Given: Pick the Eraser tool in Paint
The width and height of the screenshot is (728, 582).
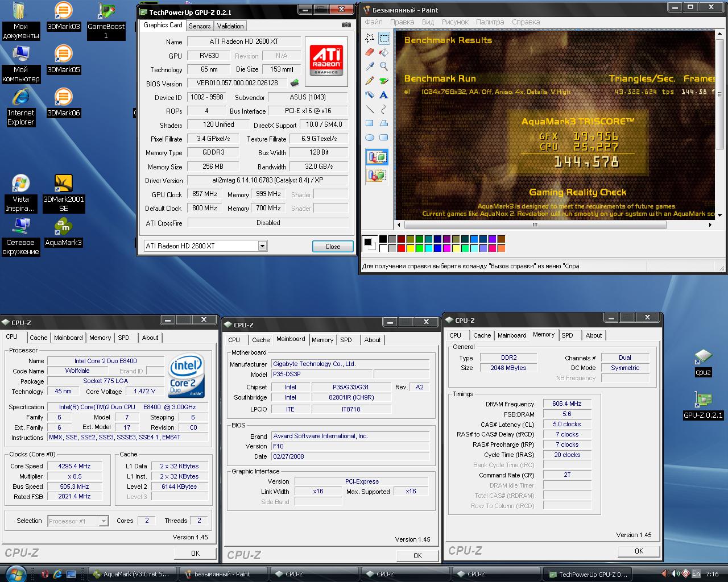Looking at the screenshot, I should pyautogui.click(x=370, y=52).
